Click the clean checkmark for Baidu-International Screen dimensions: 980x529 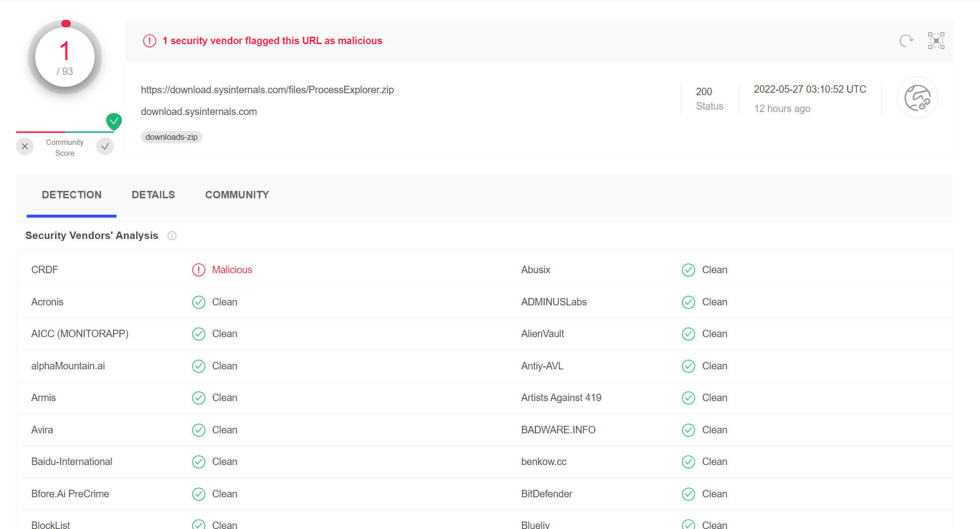(x=199, y=462)
